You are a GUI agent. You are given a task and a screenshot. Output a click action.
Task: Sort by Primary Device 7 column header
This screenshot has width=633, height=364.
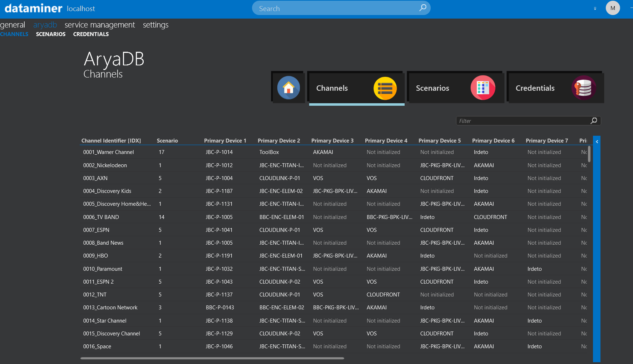point(547,141)
